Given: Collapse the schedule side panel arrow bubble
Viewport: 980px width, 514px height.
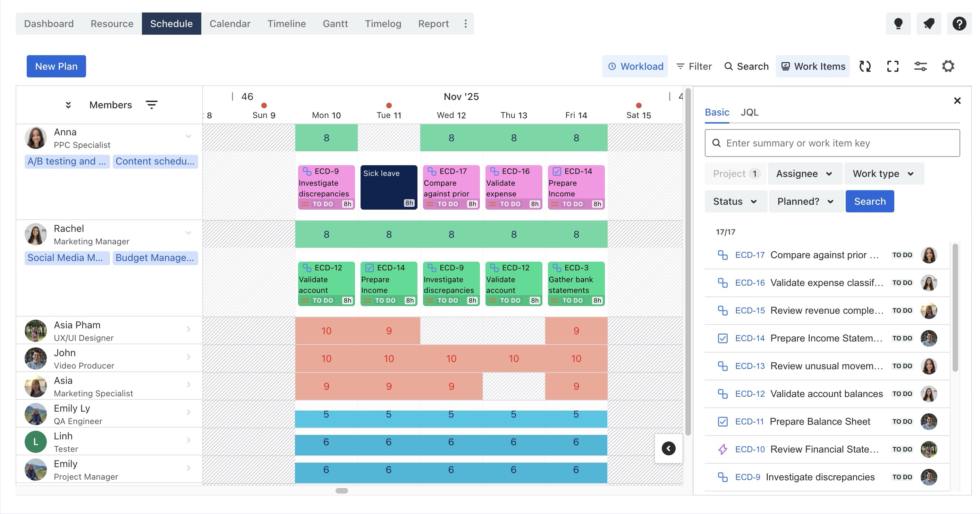Looking at the screenshot, I should point(668,448).
